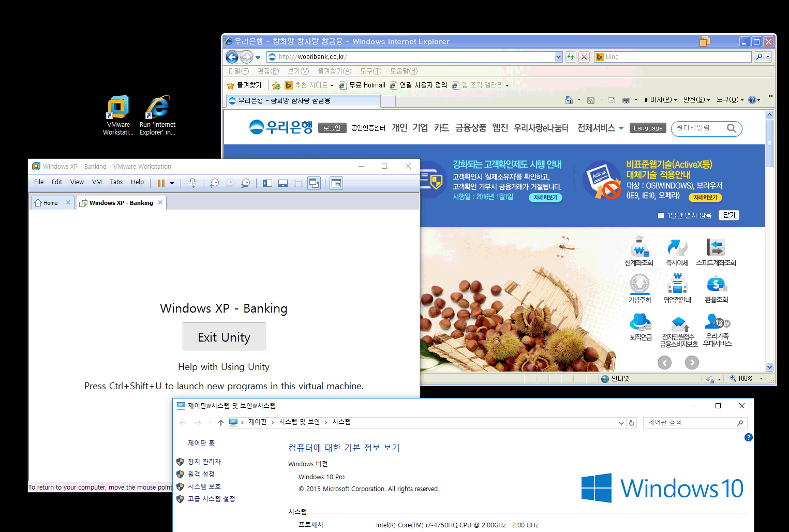Click the 무료 Hotmail favorites link

[x=362, y=85]
